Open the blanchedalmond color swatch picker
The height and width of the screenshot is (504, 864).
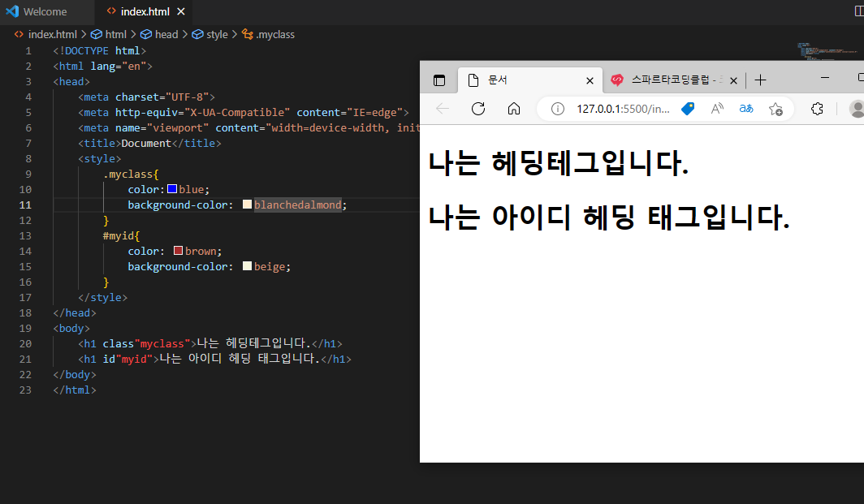coord(248,205)
